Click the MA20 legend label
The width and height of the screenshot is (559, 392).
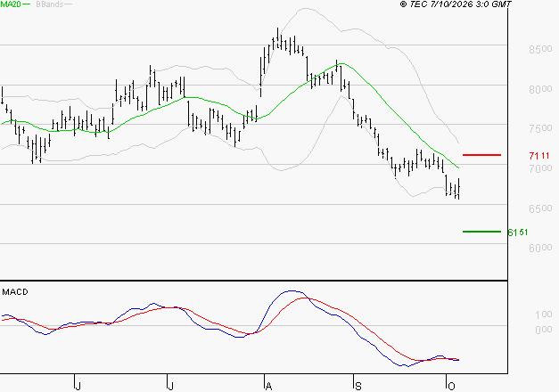coord(11,4)
